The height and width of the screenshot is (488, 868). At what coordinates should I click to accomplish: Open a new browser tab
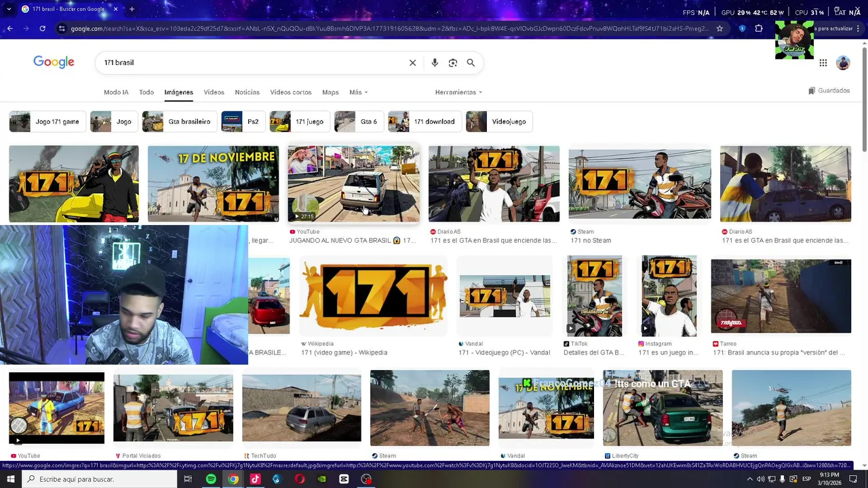(132, 9)
